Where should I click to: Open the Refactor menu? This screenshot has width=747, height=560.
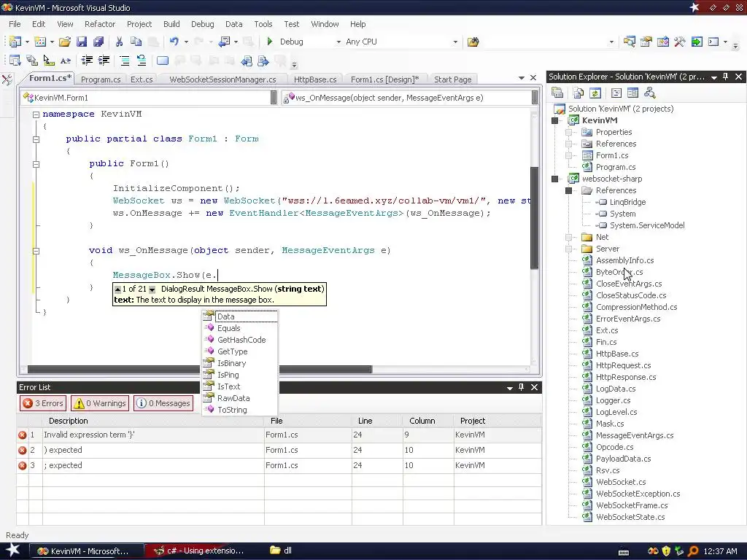coord(100,24)
